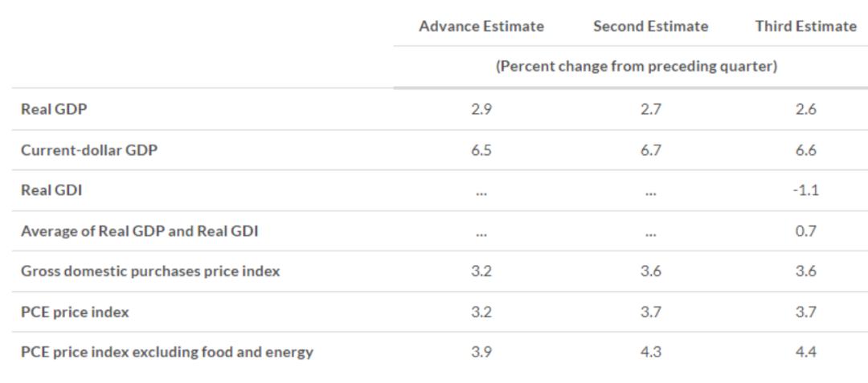Click the Advance Estimate column header
Screen dimensions: 868x383
click(481, 26)
